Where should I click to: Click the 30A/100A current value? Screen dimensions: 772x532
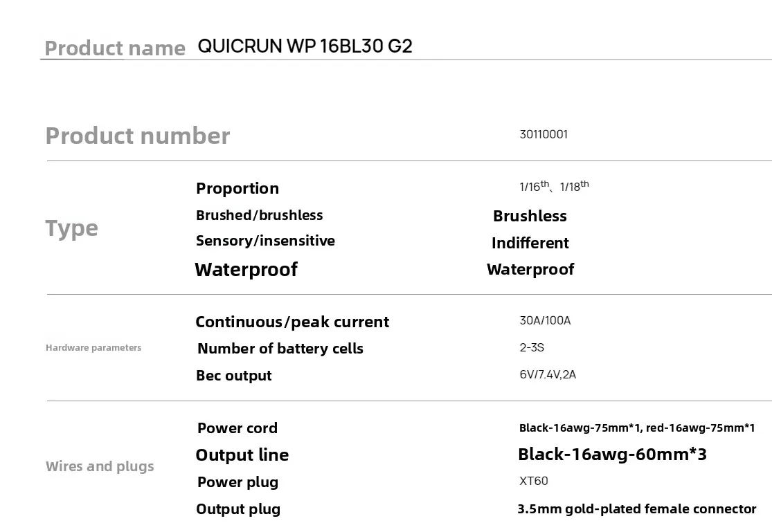tap(545, 320)
